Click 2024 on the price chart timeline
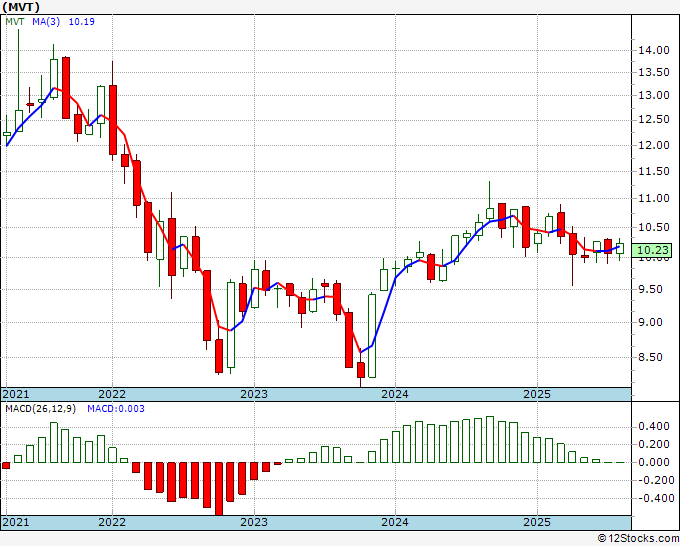680x546 pixels. pyautogui.click(x=395, y=394)
